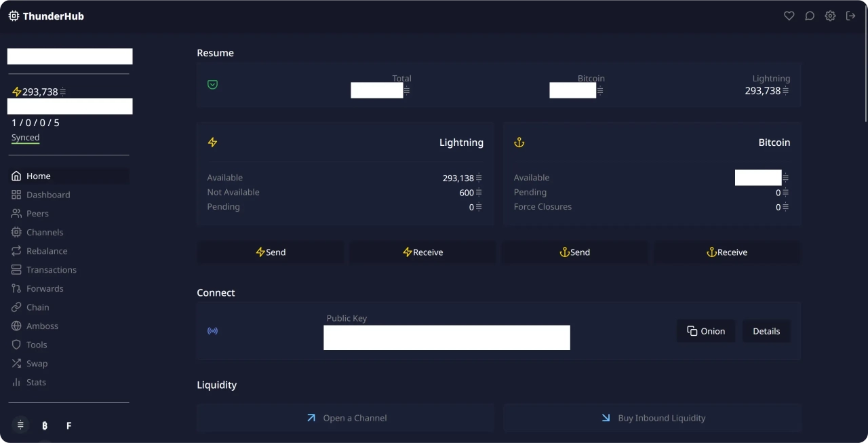Copy the Onion address button
This screenshot has height=443, width=868.
point(705,331)
